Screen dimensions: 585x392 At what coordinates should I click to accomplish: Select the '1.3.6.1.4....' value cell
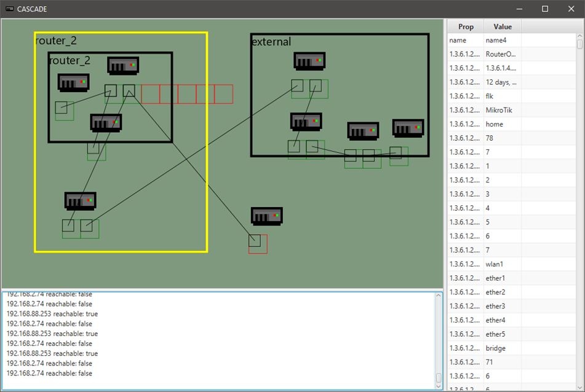click(502, 68)
